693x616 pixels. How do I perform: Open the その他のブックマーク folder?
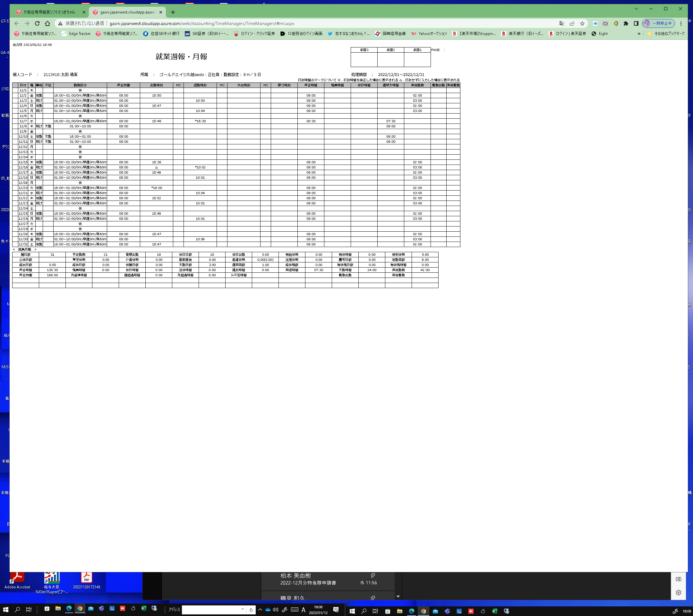(666, 34)
